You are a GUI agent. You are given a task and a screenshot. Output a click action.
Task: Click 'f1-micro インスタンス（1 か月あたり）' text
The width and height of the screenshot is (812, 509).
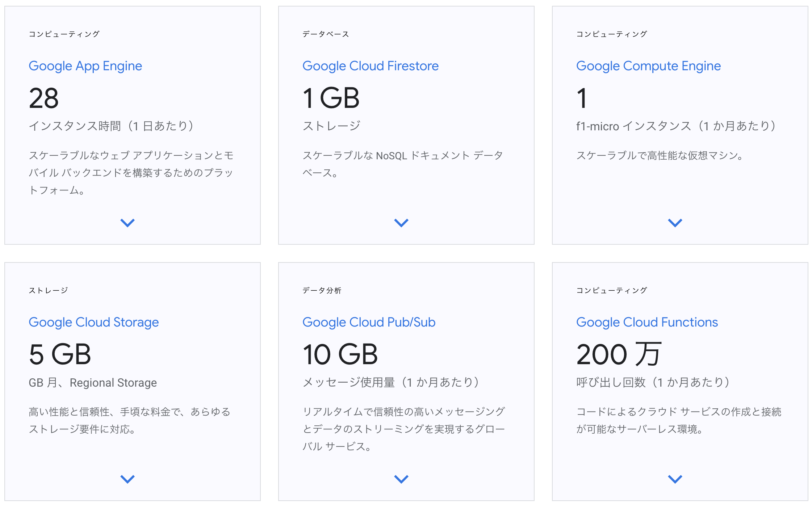[x=676, y=126]
